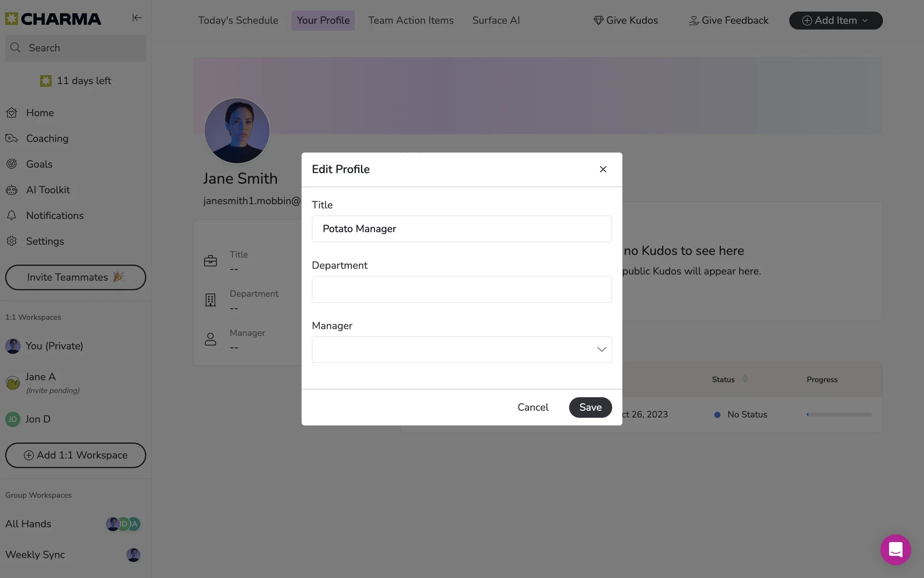Click the Home icon in the sidebar

coord(12,113)
